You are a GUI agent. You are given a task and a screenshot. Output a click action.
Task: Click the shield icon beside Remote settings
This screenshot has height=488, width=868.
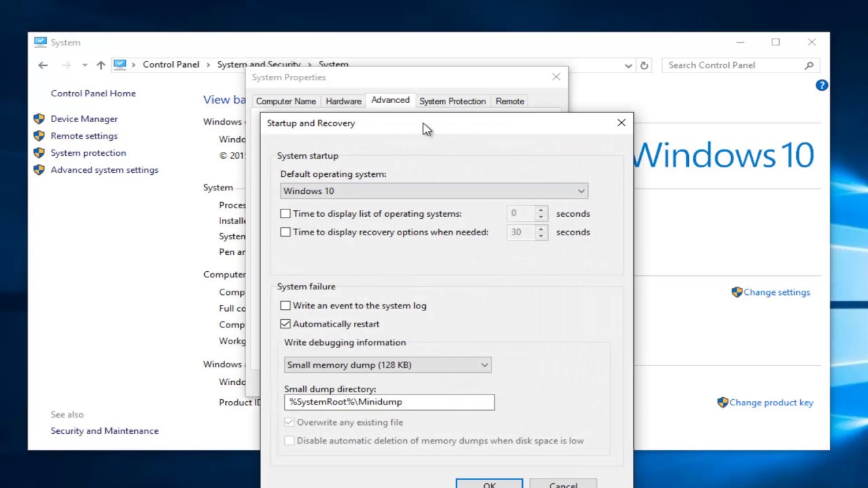[39, 136]
